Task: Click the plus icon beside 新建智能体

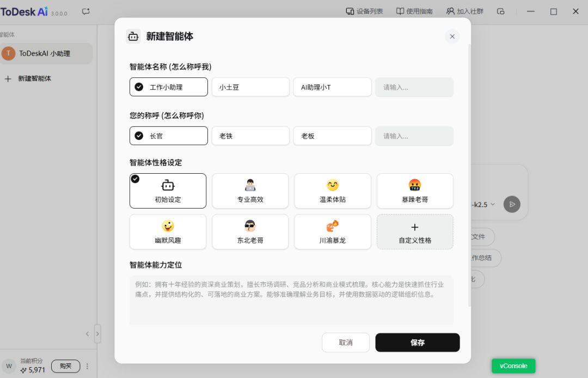Action: click(8, 79)
